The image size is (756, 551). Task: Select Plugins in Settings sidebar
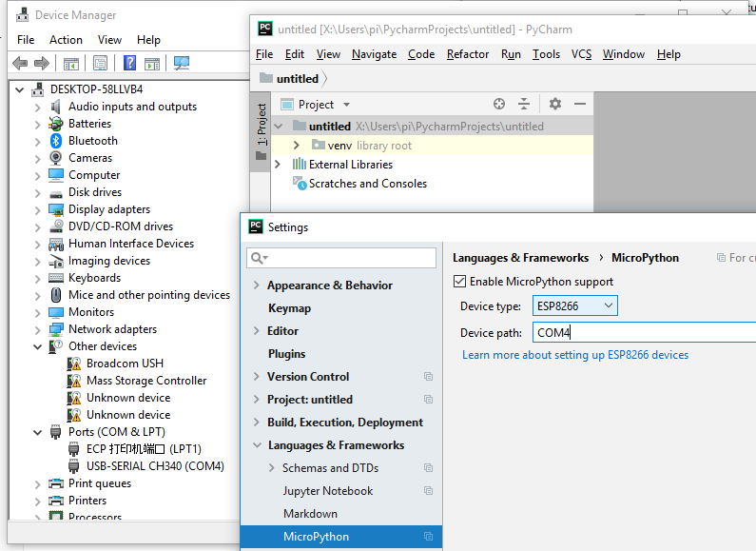pyautogui.click(x=287, y=354)
